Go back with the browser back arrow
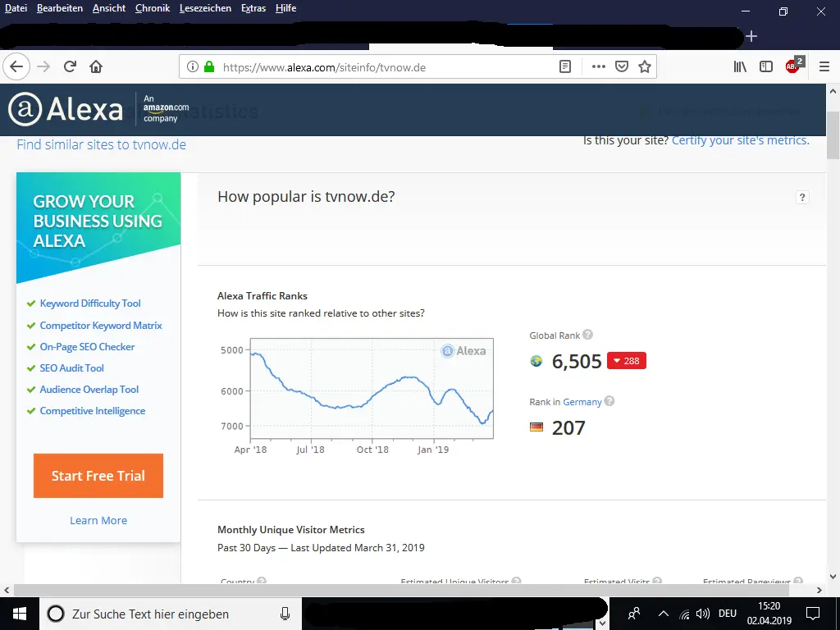Image resolution: width=840 pixels, height=630 pixels. click(16, 66)
